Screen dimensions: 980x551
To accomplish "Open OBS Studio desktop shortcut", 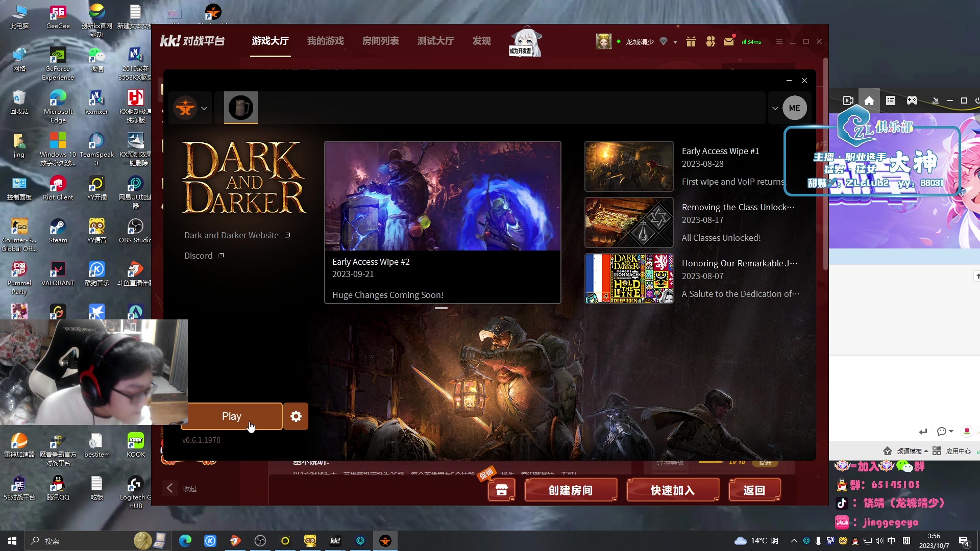I will pyautogui.click(x=135, y=231).
